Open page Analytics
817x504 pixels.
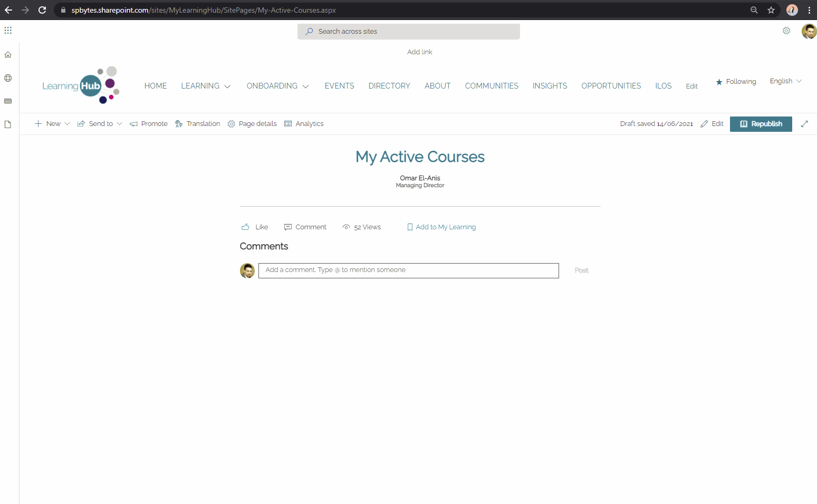(304, 124)
